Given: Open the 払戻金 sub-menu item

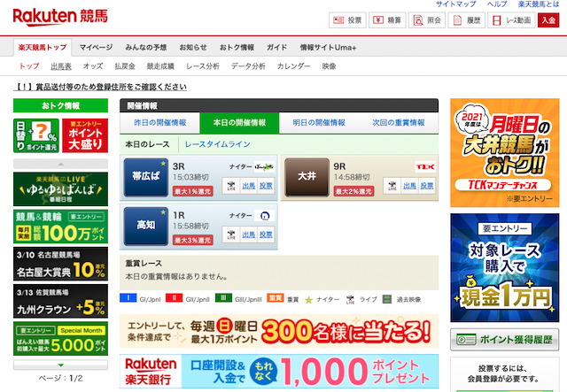Looking at the screenshot, I should [x=125, y=66].
